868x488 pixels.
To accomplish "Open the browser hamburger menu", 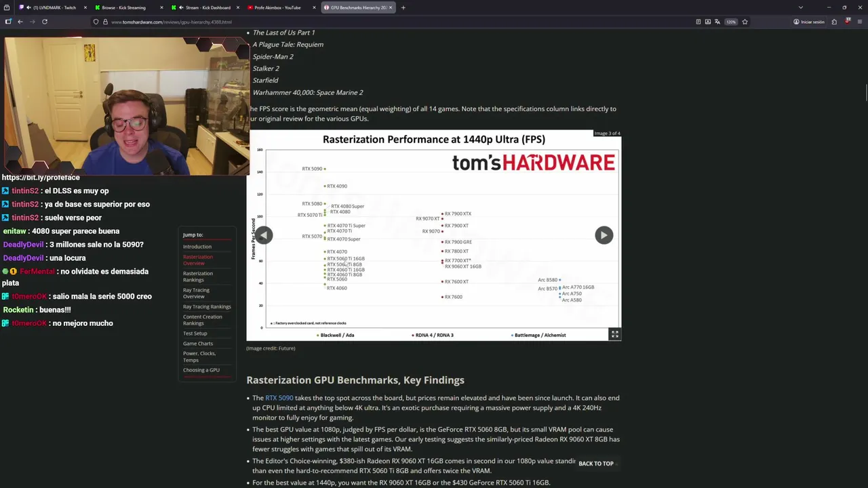I will tap(860, 22).
